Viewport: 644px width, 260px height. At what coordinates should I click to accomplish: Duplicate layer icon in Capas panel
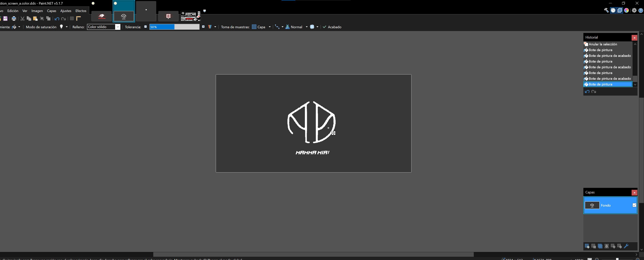[x=600, y=246]
